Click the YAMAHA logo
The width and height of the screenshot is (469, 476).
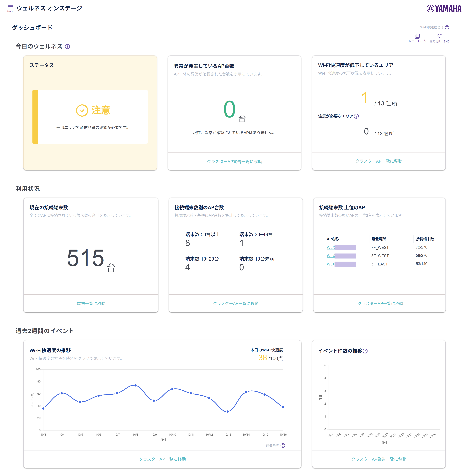(x=444, y=9)
